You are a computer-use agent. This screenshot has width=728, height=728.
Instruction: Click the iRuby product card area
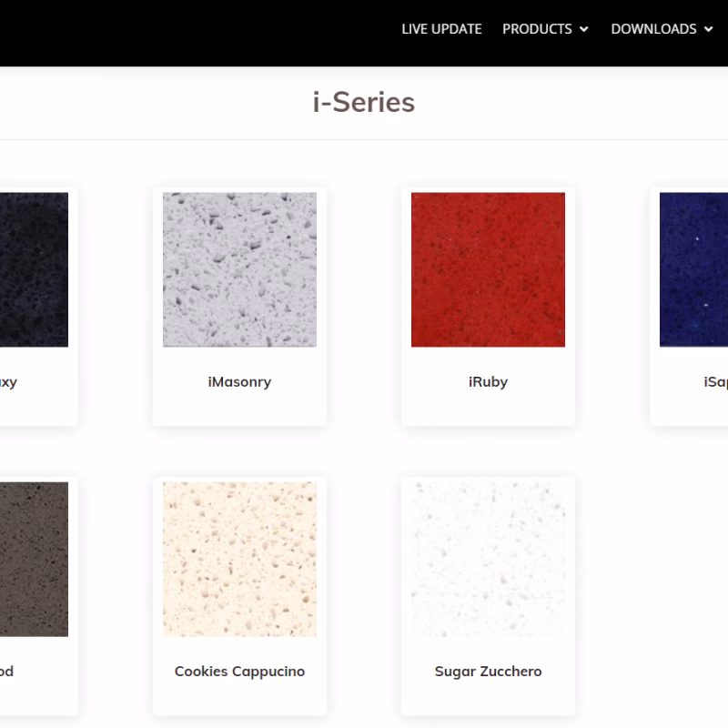(x=488, y=307)
